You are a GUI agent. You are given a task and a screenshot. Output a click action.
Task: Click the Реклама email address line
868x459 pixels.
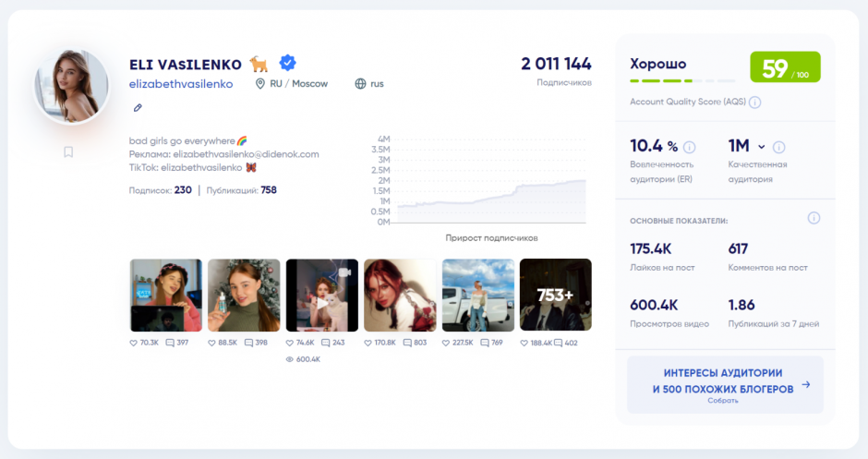223,154
